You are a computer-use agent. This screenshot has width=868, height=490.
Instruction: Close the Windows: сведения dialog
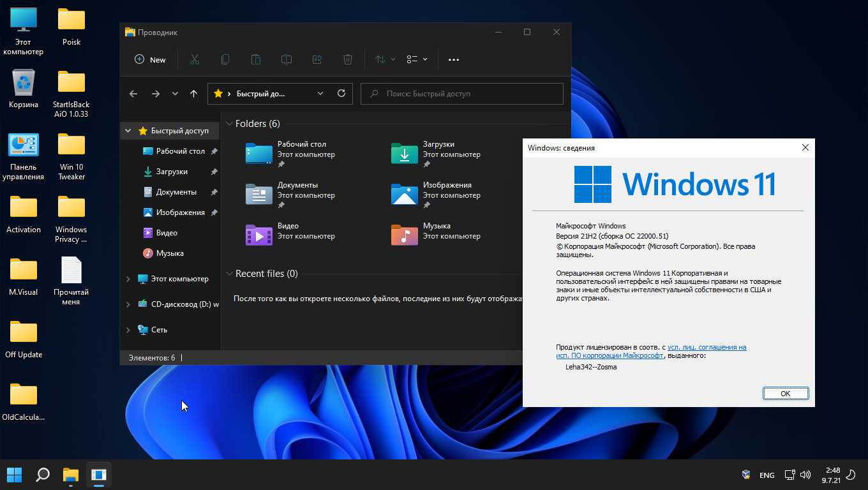click(805, 147)
